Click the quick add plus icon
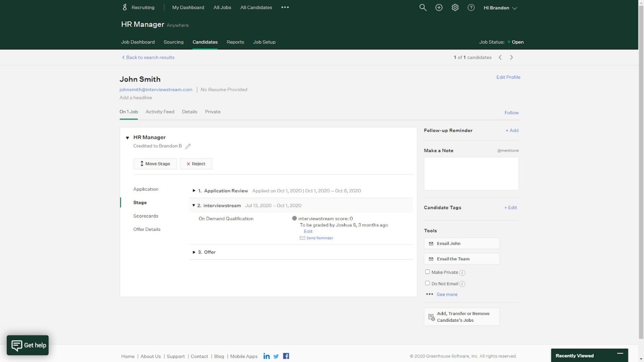This screenshot has width=644, height=362. tap(439, 7)
